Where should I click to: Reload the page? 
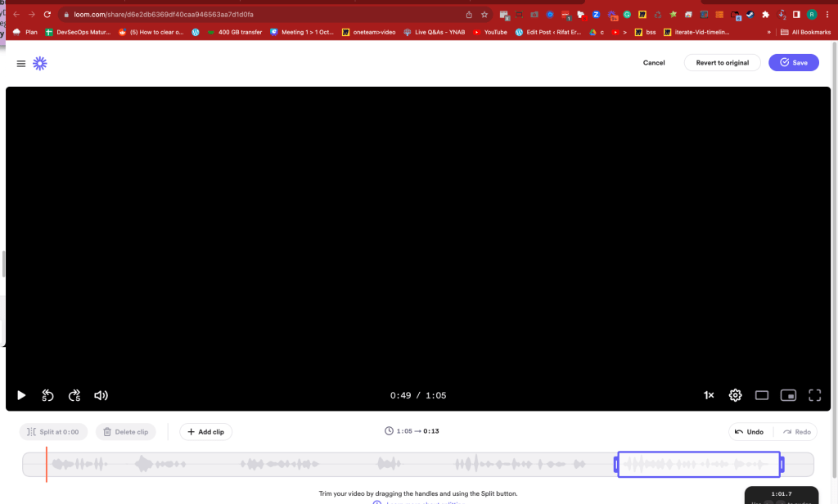point(47,15)
